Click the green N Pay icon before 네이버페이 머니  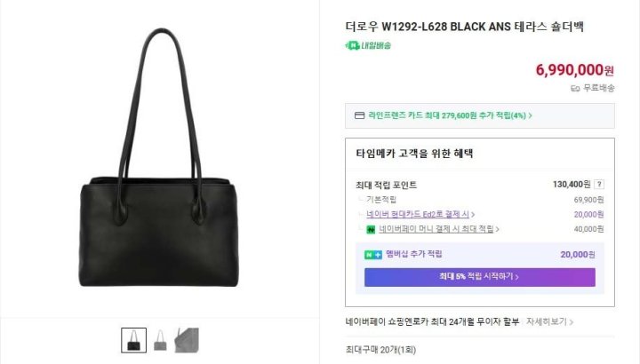pos(371,229)
